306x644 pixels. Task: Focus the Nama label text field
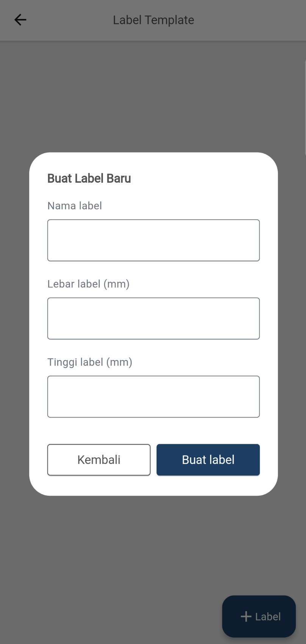pos(153,240)
